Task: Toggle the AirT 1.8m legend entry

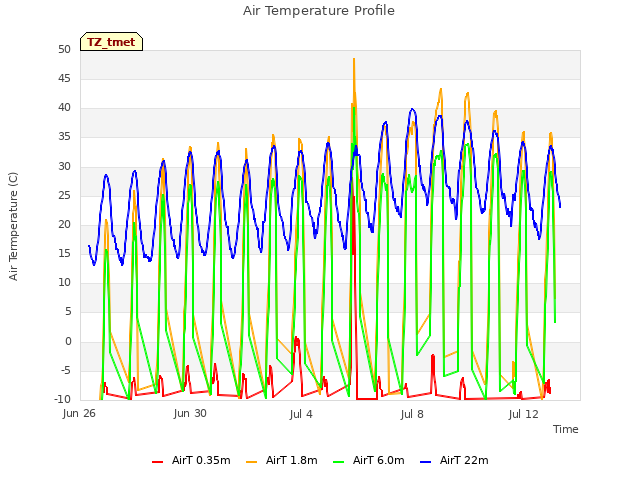Action: point(282,460)
